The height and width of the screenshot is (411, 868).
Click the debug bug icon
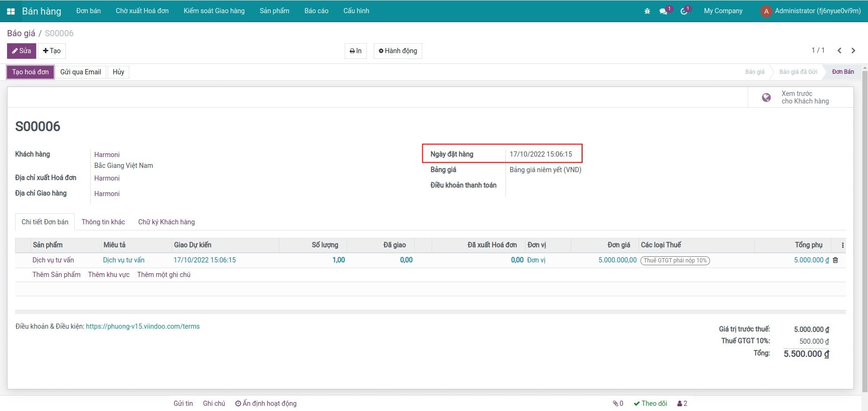click(x=647, y=11)
